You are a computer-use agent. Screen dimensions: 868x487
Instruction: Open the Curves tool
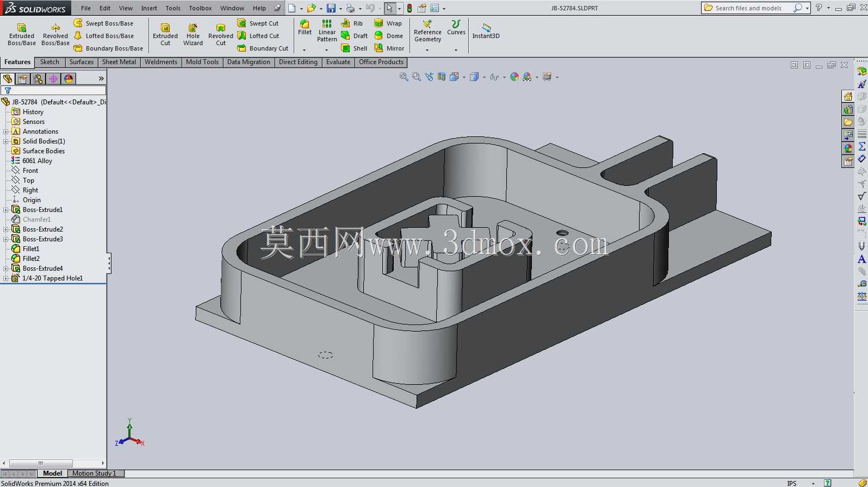pos(456,28)
